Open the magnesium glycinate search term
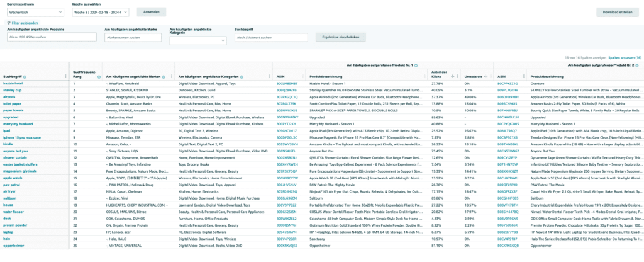644x262 pixels. [x=20, y=171]
